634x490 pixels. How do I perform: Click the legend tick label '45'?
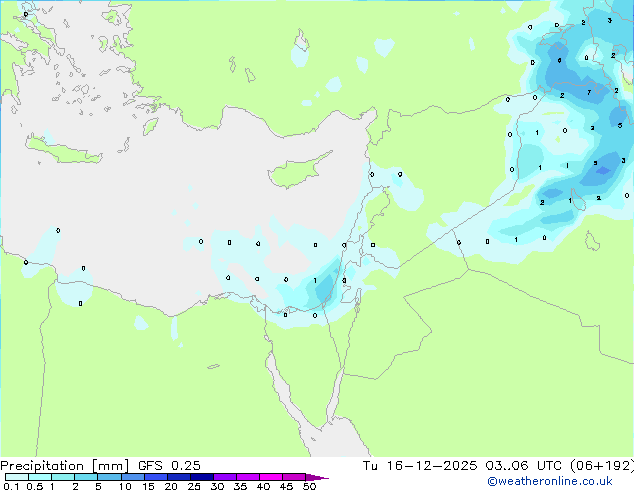click(x=286, y=486)
